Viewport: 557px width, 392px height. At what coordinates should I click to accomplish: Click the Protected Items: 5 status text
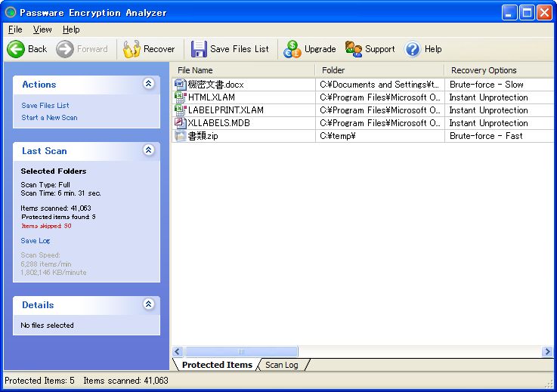[x=39, y=381]
